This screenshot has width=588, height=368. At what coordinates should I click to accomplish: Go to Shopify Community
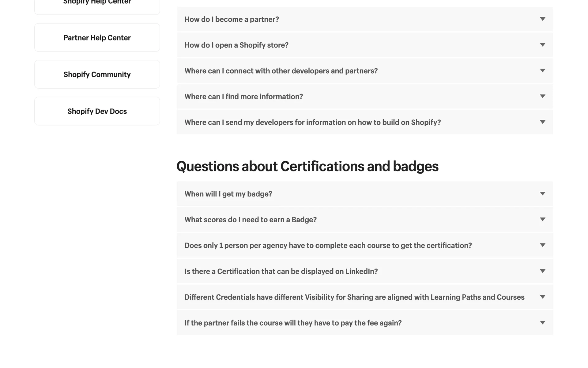(x=97, y=75)
